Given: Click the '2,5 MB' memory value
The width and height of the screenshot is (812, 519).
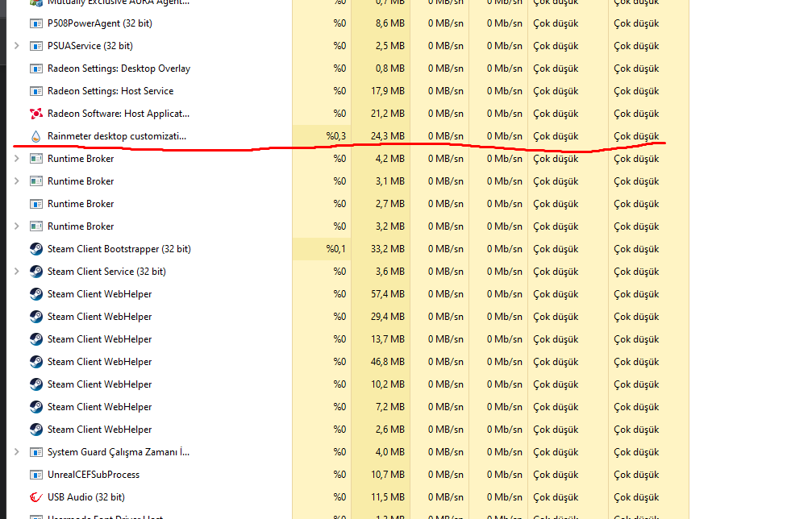Looking at the screenshot, I should 390,46.
